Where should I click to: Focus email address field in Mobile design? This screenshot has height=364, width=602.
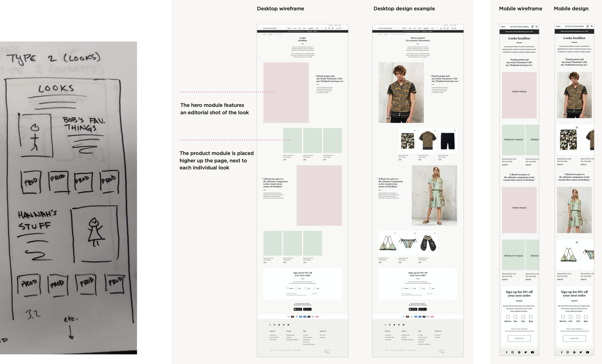click(x=574, y=329)
